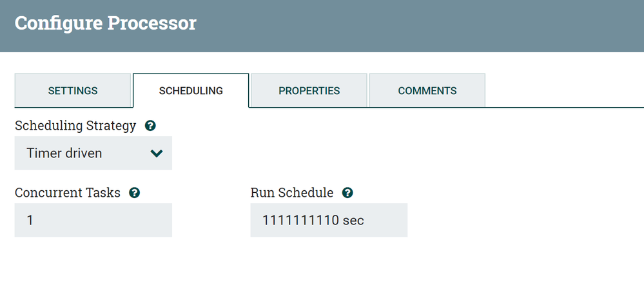Viewport: 644px width, 307px height.
Task: Click the Run Schedule help icon
Action: pyautogui.click(x=347, y=193)
